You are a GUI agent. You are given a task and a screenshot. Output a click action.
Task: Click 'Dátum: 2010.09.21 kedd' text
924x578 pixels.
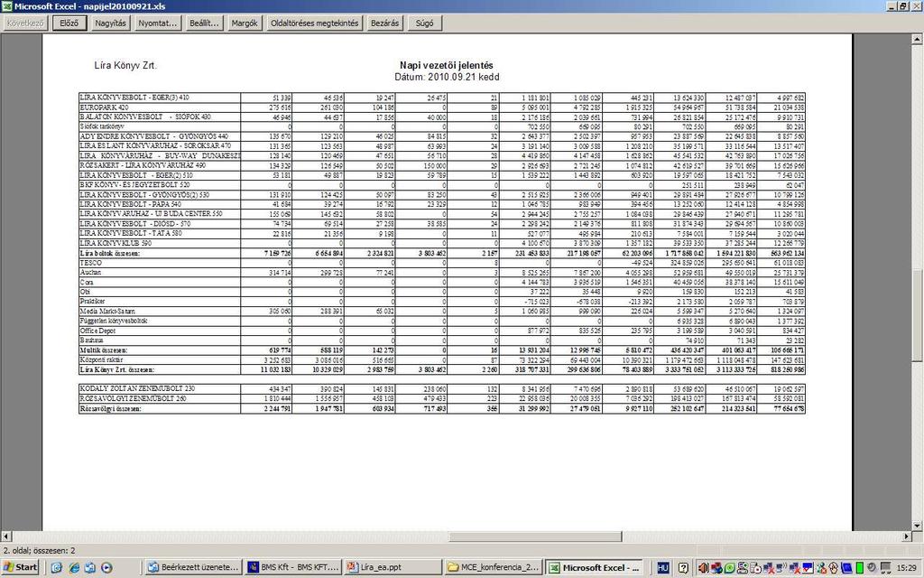coord(447,78)
